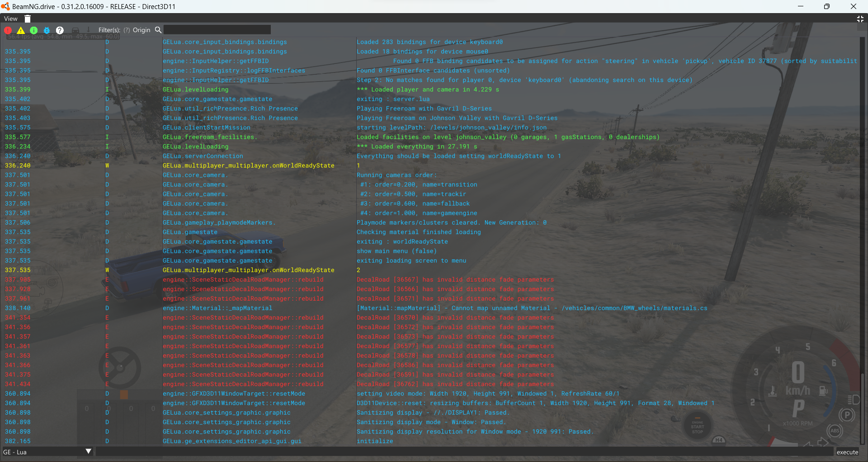Image resolution: width=868 pixels, height=462 pixels.
Task: Select 'engine::Material::_mapMaterial' origin entry
Action: (x=217, y=308)
